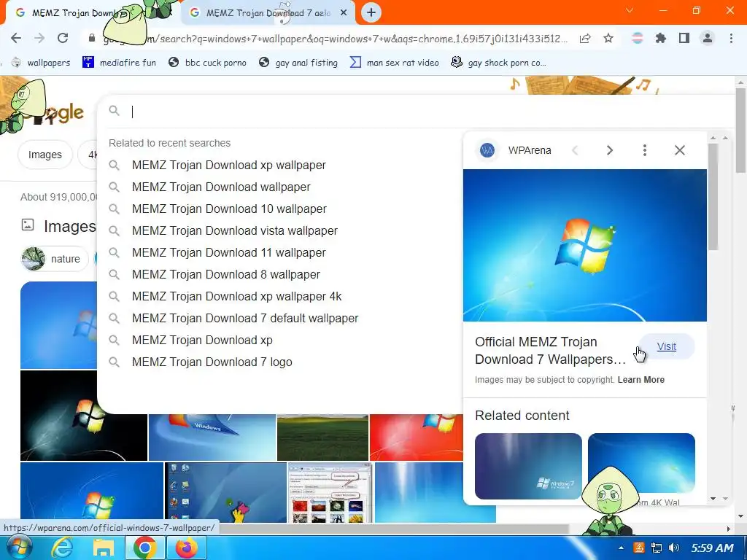Open the desktop personalization screenshot thumbnail
This screenshot has height=560, width=747.
tap(330, 493)
